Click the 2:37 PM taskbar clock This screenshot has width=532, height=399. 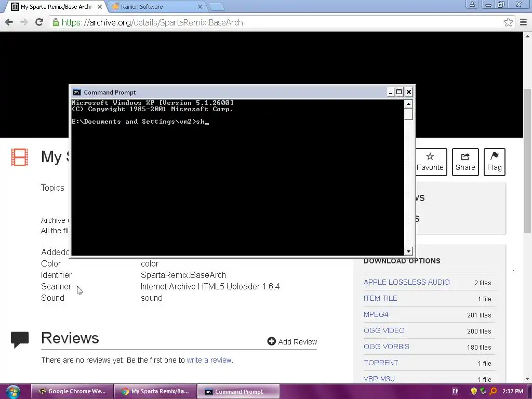pyautogui.click(x=513, y=391)
